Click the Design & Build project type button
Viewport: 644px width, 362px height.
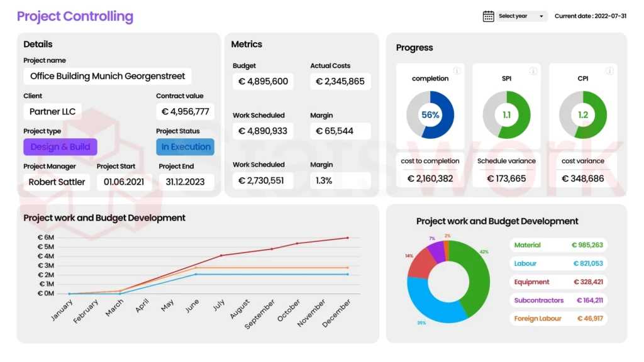pos(60,147)
